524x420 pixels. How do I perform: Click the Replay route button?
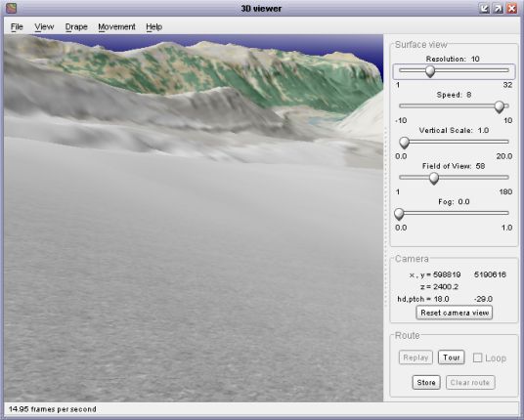click(x=415, y=357)
